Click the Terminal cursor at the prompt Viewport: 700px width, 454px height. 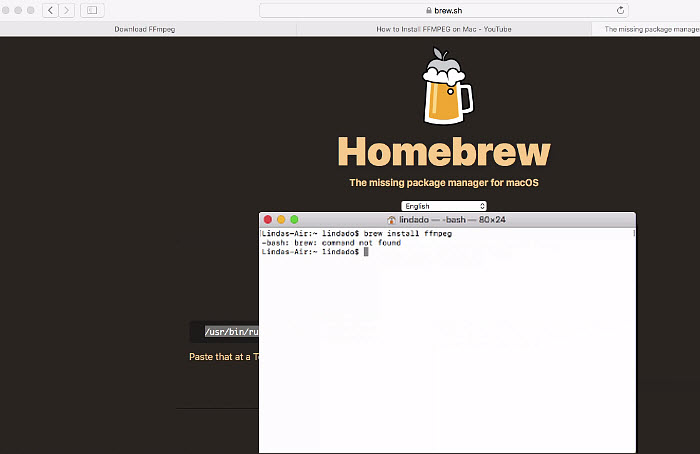coord(366,252)
